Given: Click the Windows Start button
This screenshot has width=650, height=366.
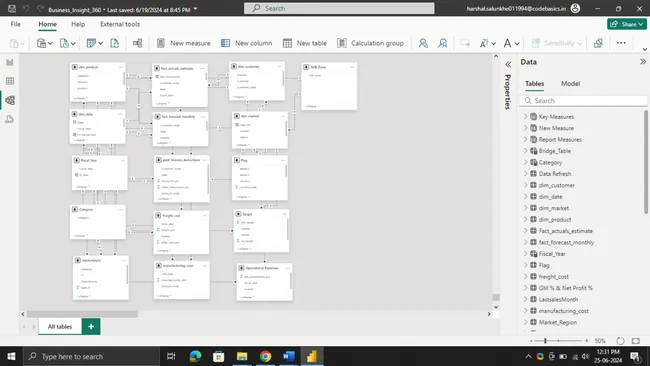Looking at the screenshot, I should coord(11,356).
